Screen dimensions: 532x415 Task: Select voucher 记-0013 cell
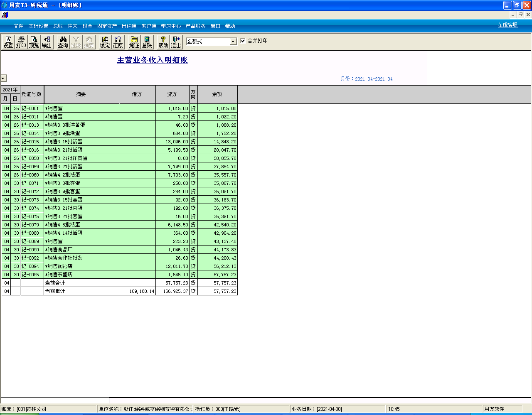click(x=32, y=125)
